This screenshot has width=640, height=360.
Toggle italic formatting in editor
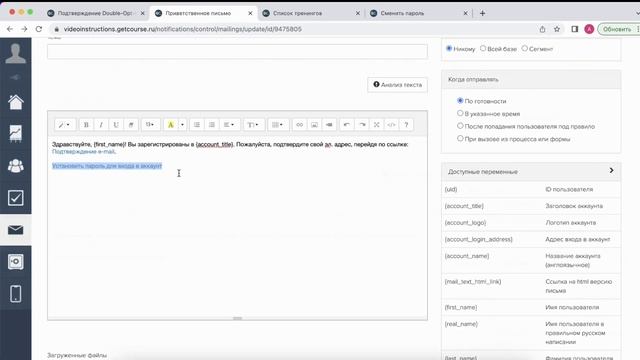[x=101, y=125]
